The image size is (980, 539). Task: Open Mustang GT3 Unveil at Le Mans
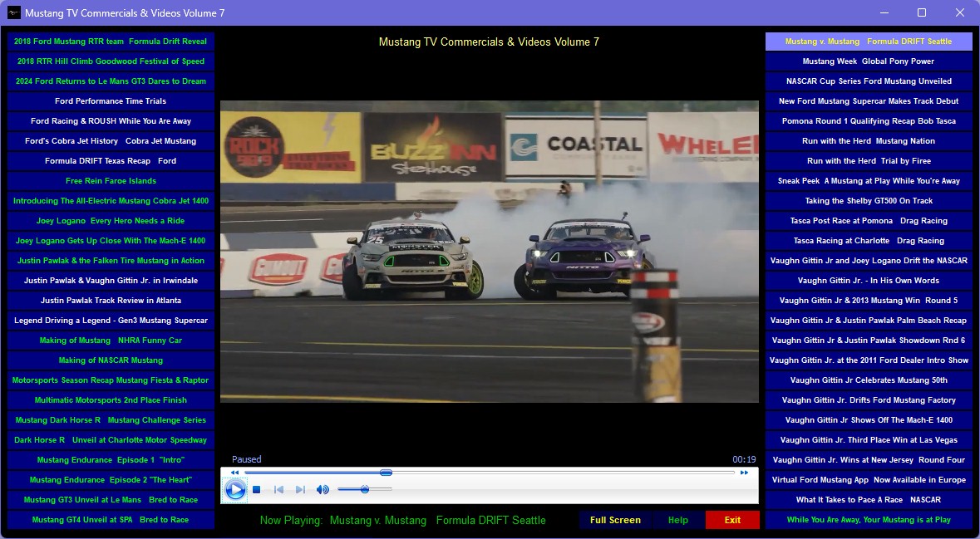[x=111, y=500]
